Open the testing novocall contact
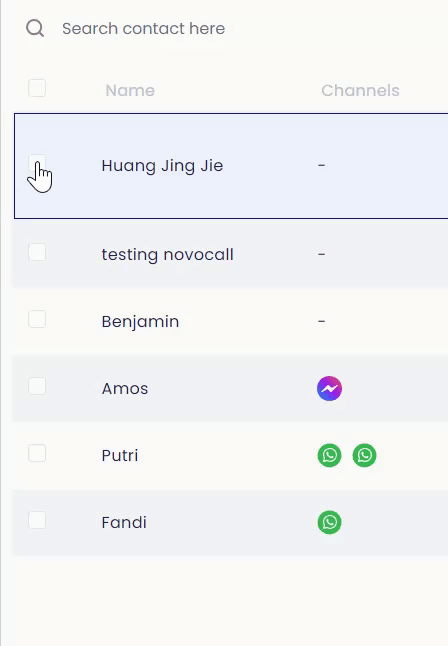This screenshot has height=646, width=448. pos(167,255)
